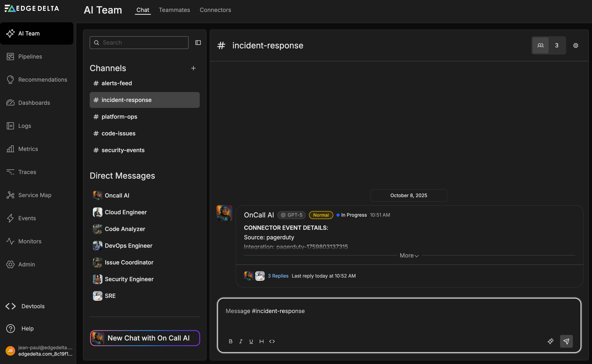Switch to the Teammates tab
Screen dimensions: 592x364
tap(174, 10)
